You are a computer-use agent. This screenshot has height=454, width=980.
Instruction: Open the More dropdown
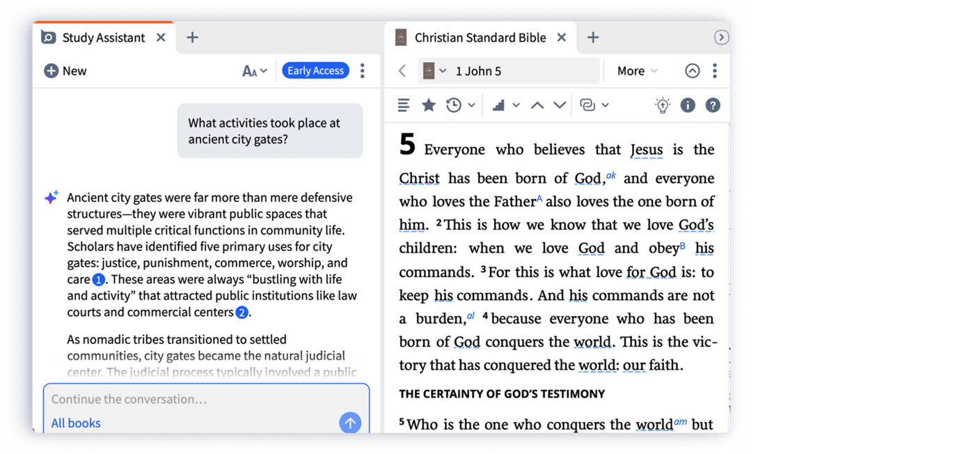635,70
